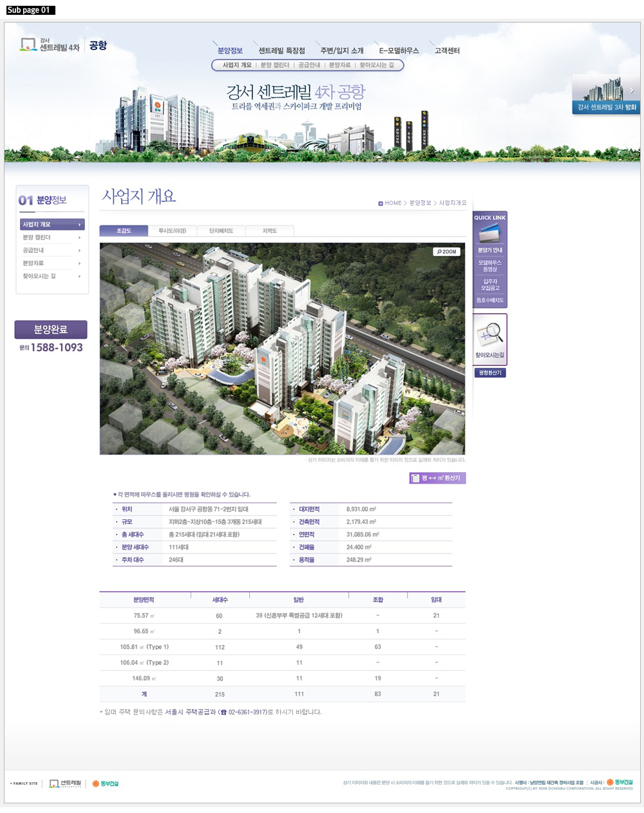Open the 고객센터 top menu

coord(447,51)
